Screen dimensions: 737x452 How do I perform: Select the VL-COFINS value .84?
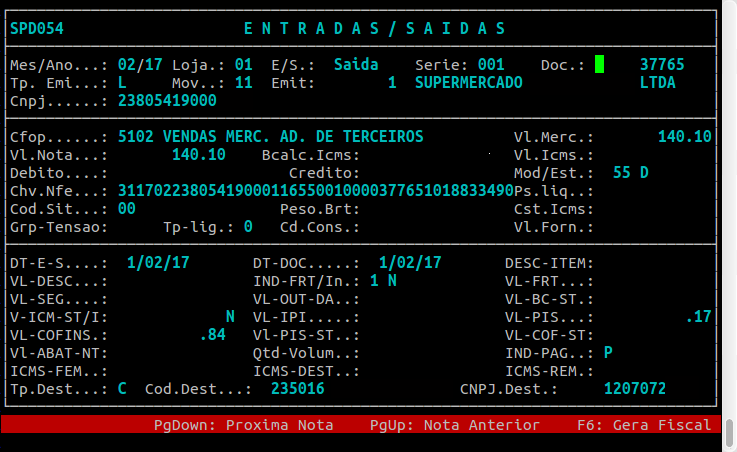pyautogui.click(x=212, y=335)
